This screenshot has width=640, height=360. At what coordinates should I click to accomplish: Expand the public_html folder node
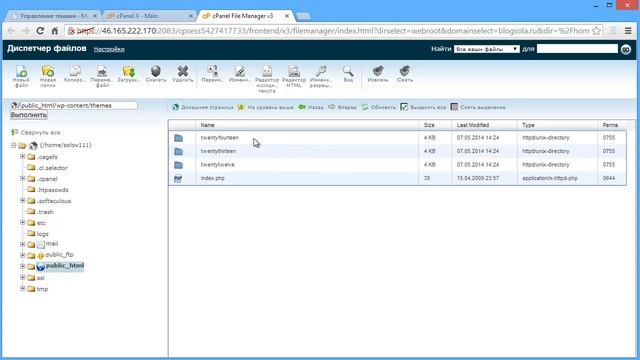click(23, 266)
